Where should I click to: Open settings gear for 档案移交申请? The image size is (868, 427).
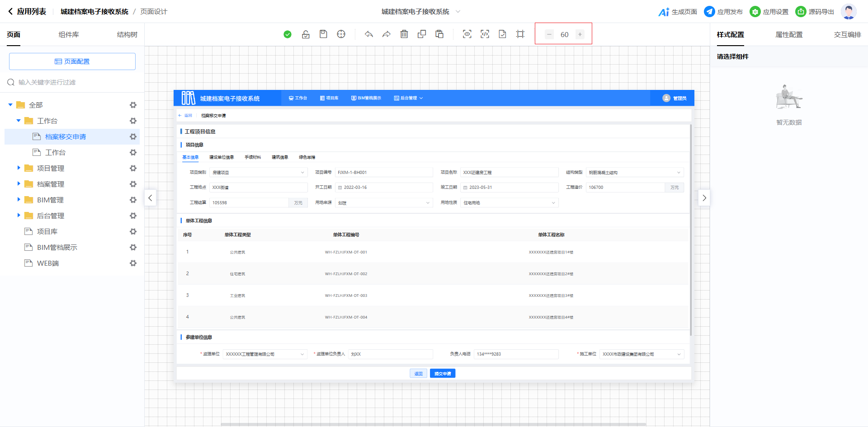click(133, 136)
